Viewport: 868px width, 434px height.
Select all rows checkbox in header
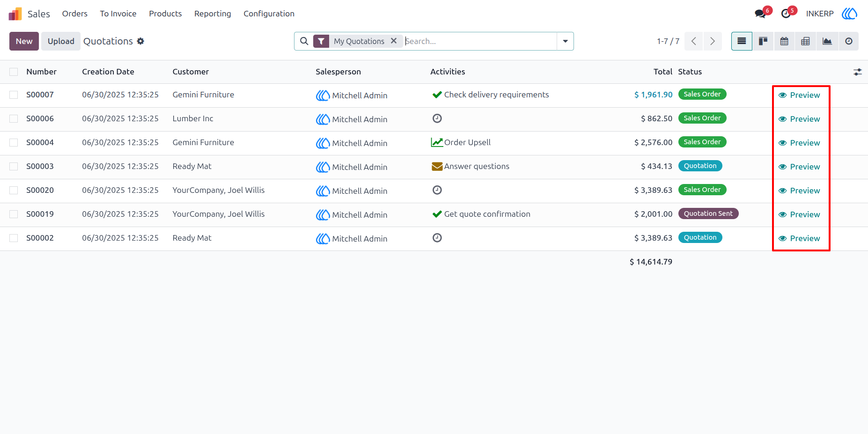tap(14, 72)
